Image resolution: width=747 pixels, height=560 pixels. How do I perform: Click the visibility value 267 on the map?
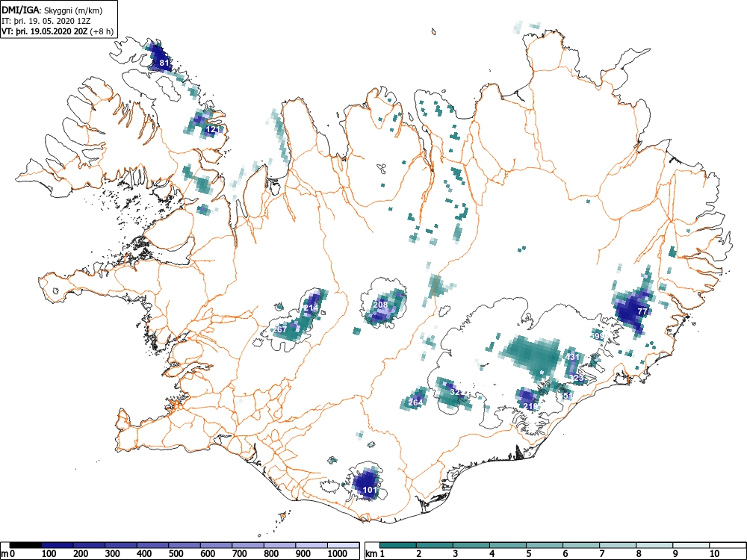point(279,329)
